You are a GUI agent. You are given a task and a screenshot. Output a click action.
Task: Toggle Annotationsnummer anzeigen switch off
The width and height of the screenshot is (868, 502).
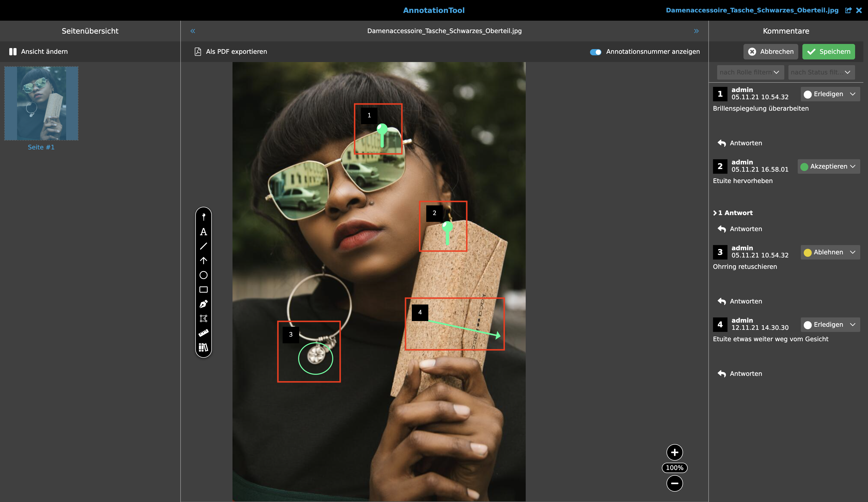(595, 52)
